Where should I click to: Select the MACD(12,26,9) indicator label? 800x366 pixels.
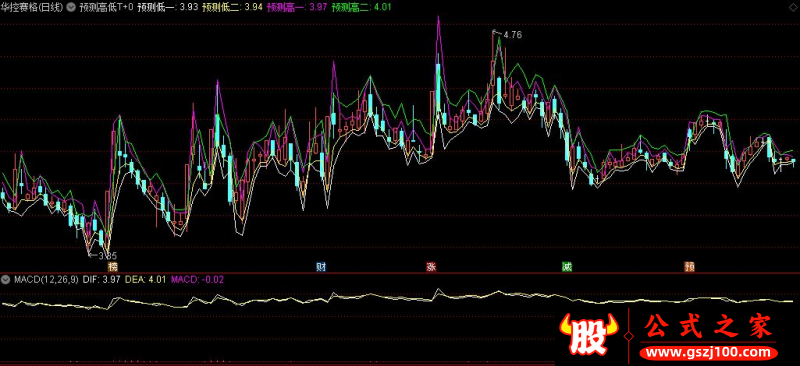(46, 279)
